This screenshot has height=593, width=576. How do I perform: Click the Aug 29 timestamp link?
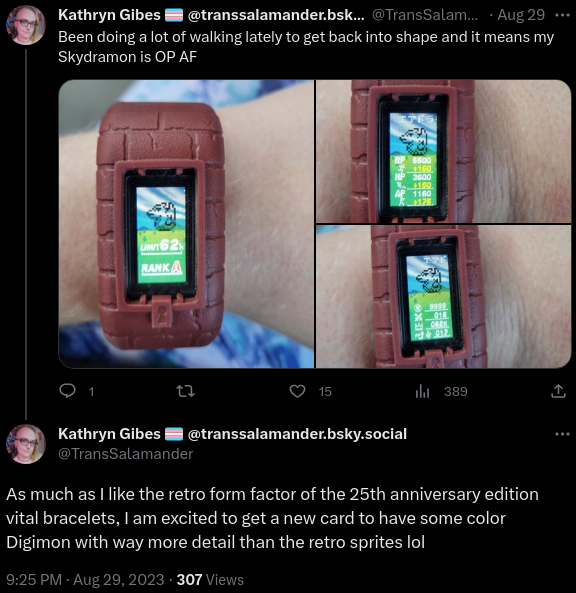521,15
